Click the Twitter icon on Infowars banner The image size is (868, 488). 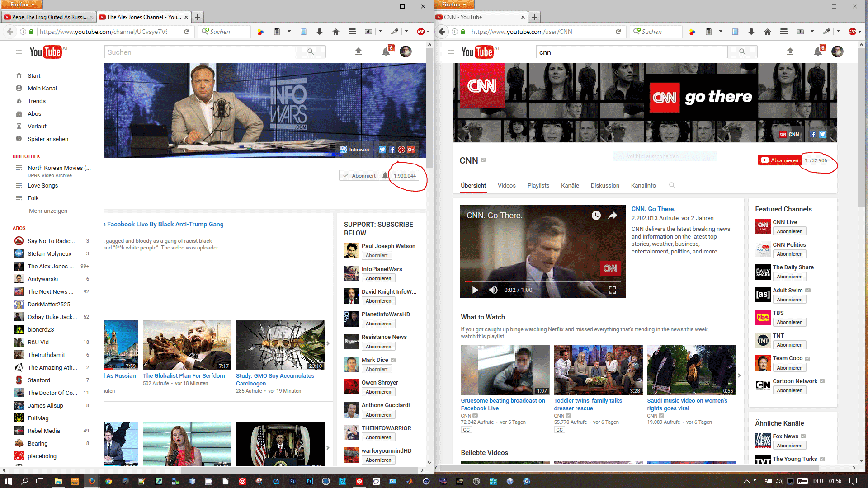(382, 150)
